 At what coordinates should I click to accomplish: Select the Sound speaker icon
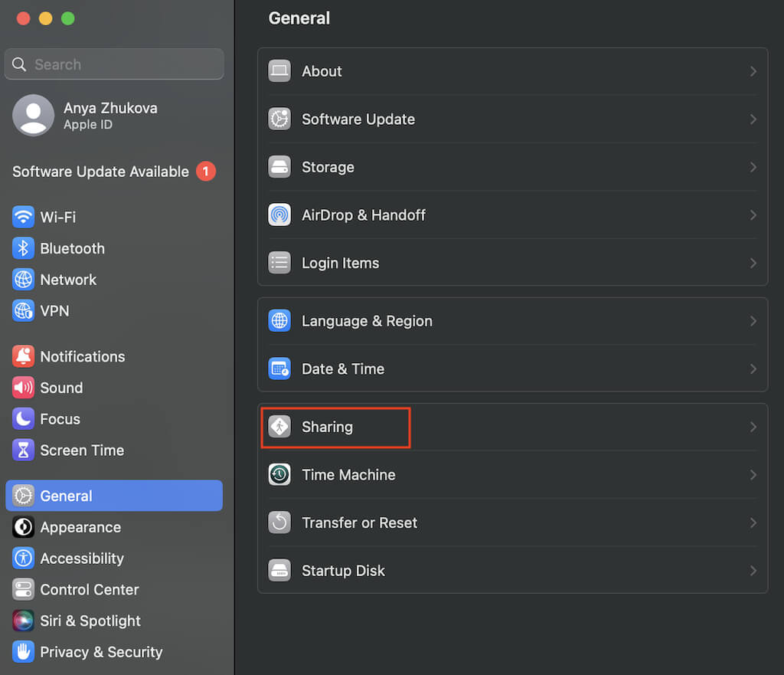pyautogui.click(x=23, y=387)
